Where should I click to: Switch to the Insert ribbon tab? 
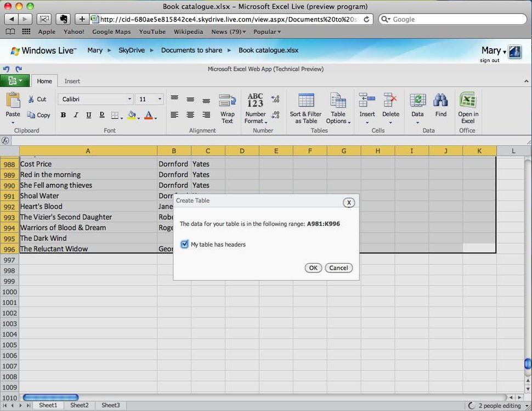tap(72, 81)
